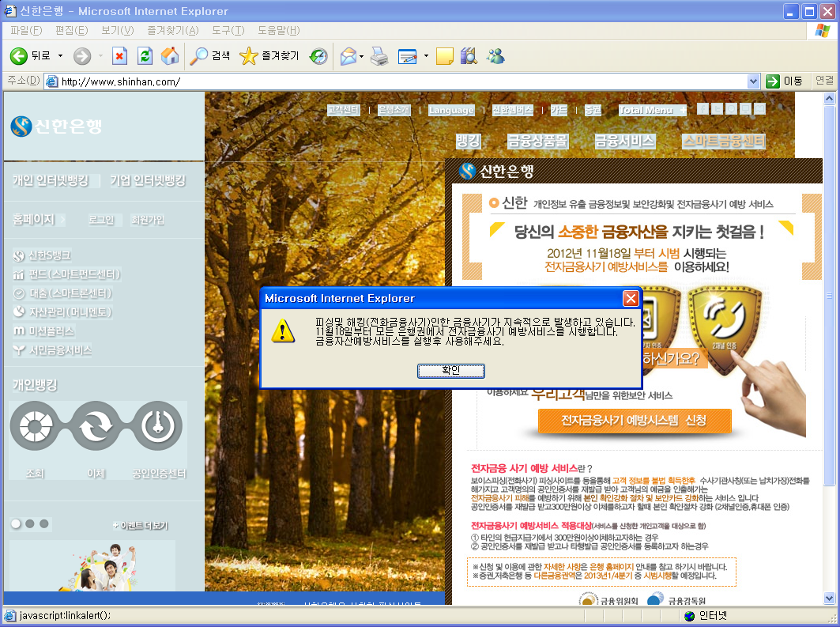Open the Research book toolbar icon
The width and height of the screenshot is (840, 627).
(469, 55)
